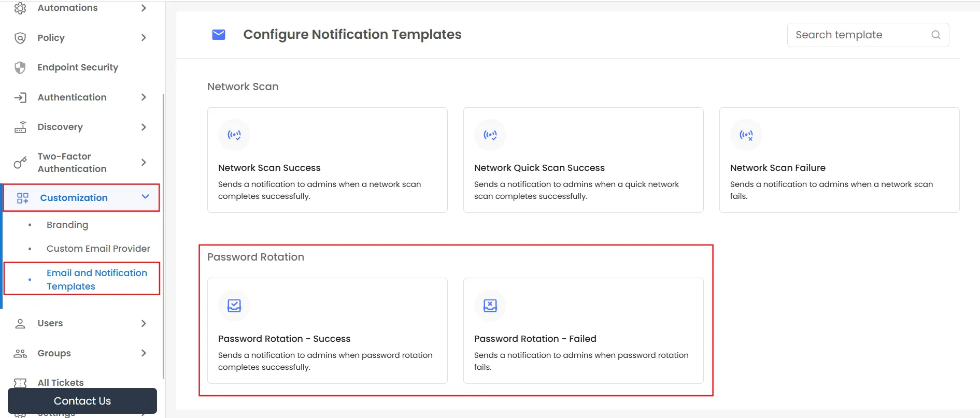Collapse the Customization menu chevron

146,197
